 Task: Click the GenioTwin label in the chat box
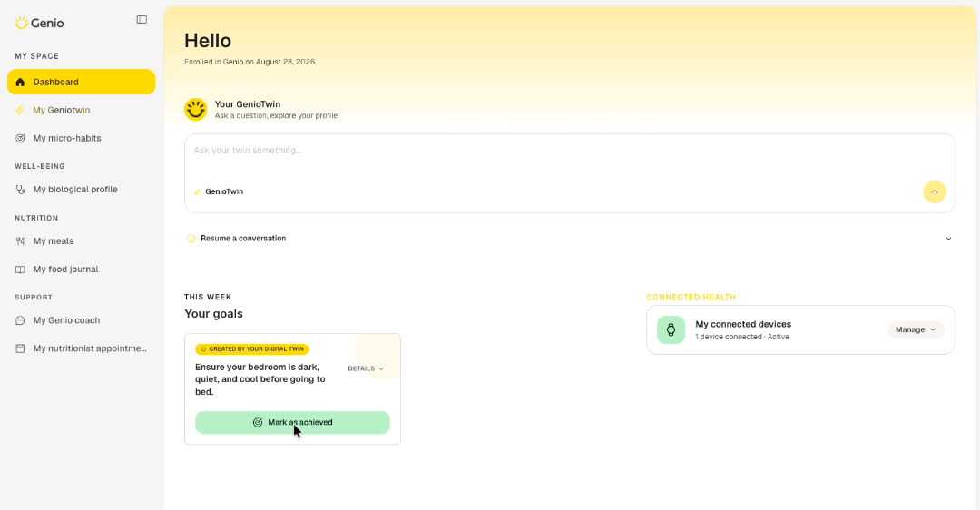tap(224, 191)
